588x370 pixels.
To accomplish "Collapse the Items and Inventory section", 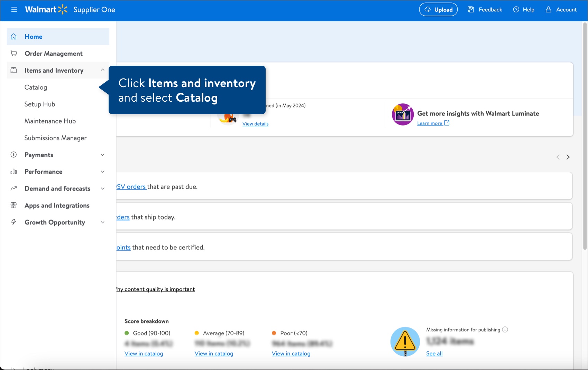I will point(102,70).
